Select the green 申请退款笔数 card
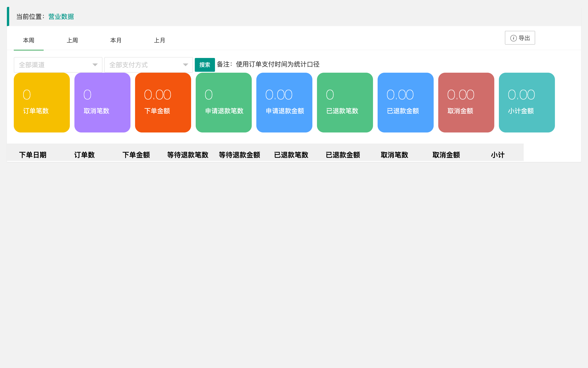 [x=223, y=103]
